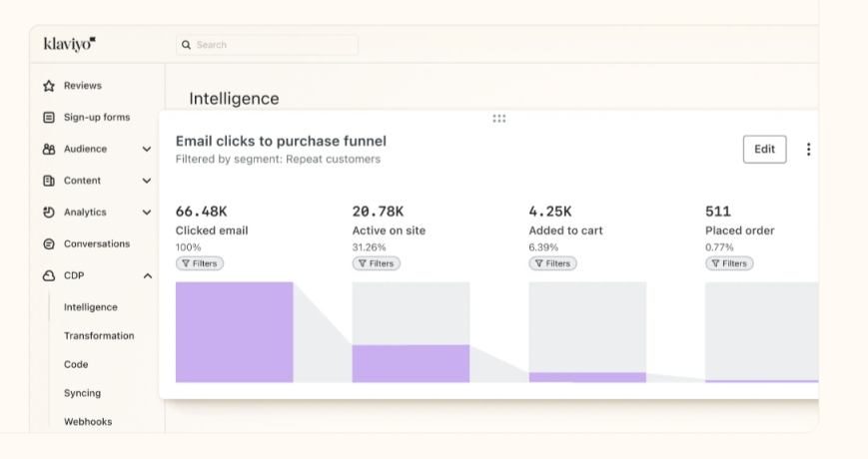The height and width of the screenshot is (459, 868).
Task: Collapse the CDP section chevron
Action: click(147, 276)
